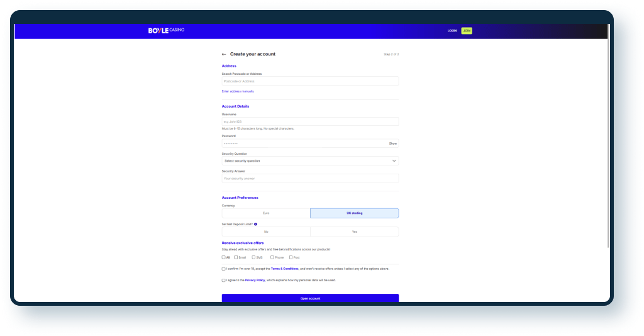The height and width of the screenshot is (336, 644).
Task: Confirm over 18 and Terms checkbox
Action: [x=223, y=269]
